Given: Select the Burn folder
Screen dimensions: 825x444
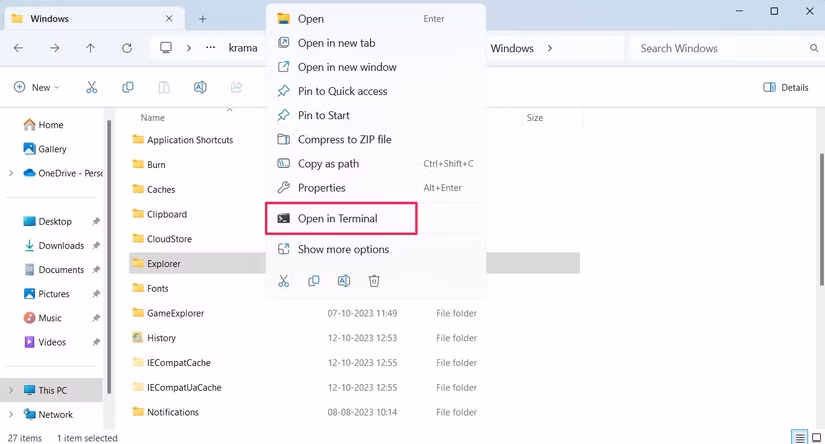Looking at the screenshot, I should 149,165.
